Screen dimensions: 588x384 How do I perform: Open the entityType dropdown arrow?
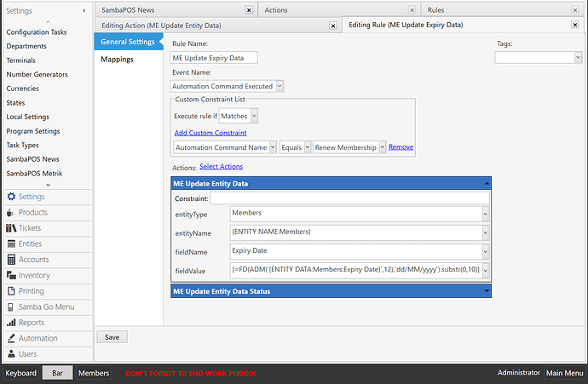pos(485,215)
